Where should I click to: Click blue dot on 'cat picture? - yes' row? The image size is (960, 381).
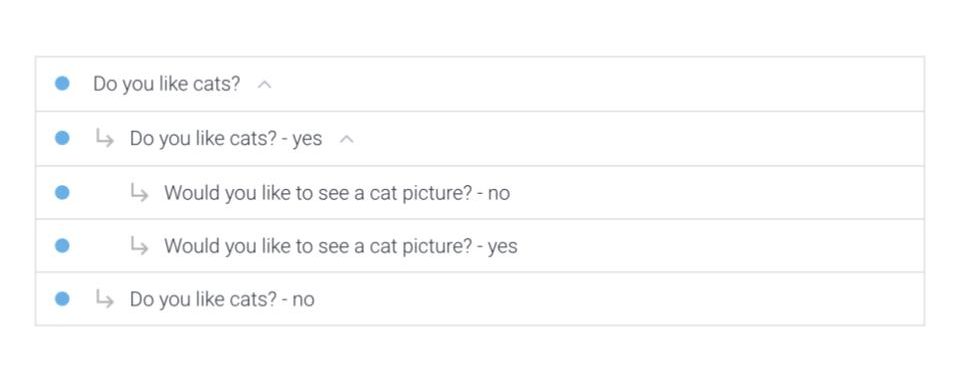[x=62, y=246]
